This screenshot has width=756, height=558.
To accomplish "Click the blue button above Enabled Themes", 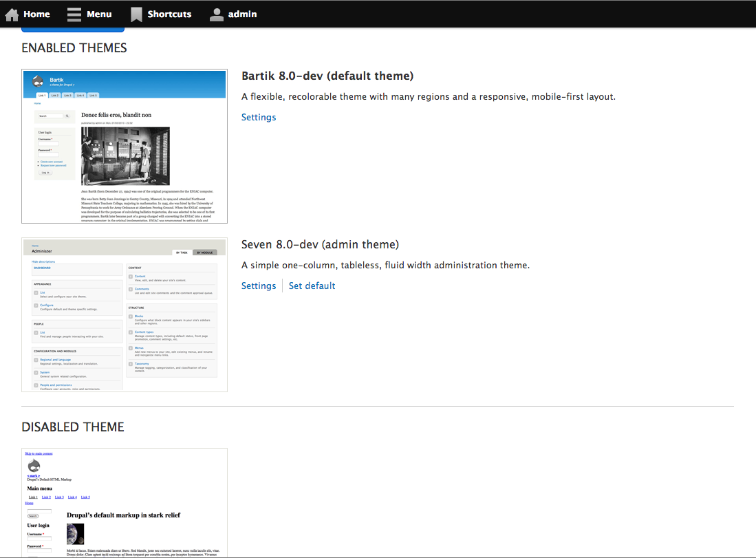I will pyautogui.click(x=73, y=30).
